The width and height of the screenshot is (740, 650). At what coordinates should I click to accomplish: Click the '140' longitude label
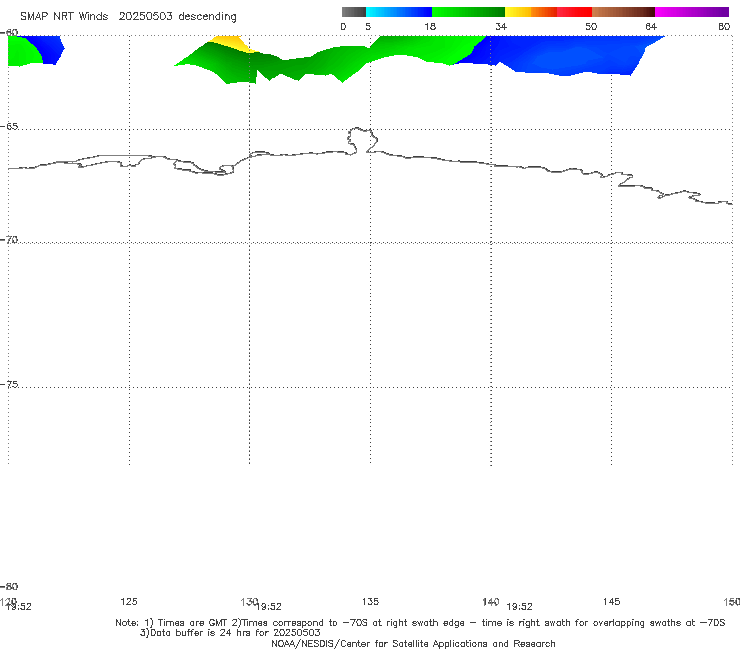coord(491,601)
